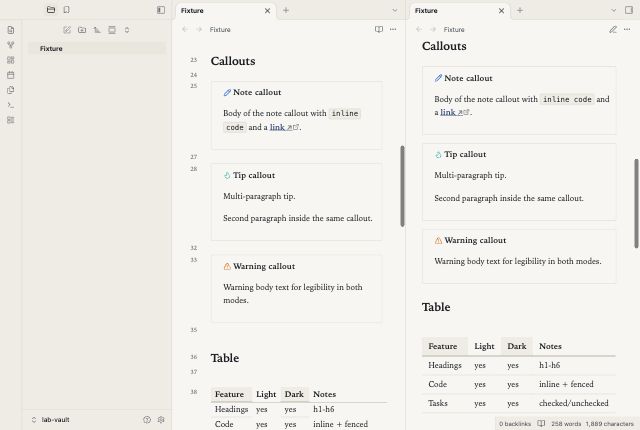
Task: Navigate forward in left pane
Action: point(199,29)
